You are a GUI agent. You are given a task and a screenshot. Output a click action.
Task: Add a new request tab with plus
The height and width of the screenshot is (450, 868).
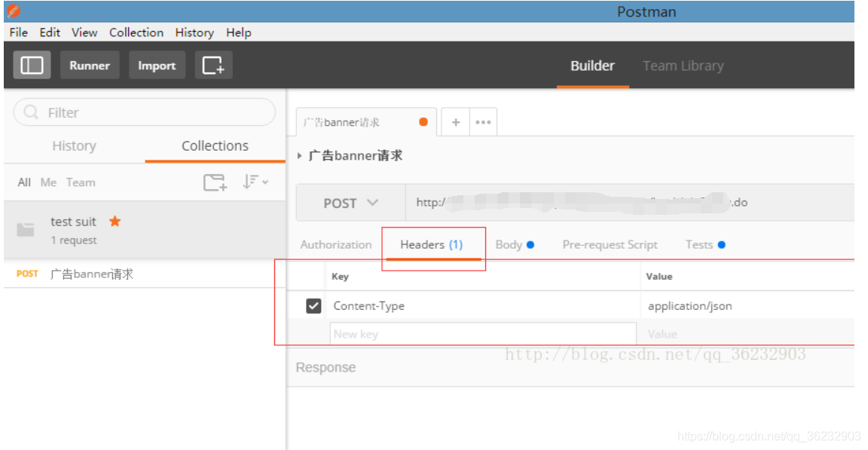click(x=456, y=122)
